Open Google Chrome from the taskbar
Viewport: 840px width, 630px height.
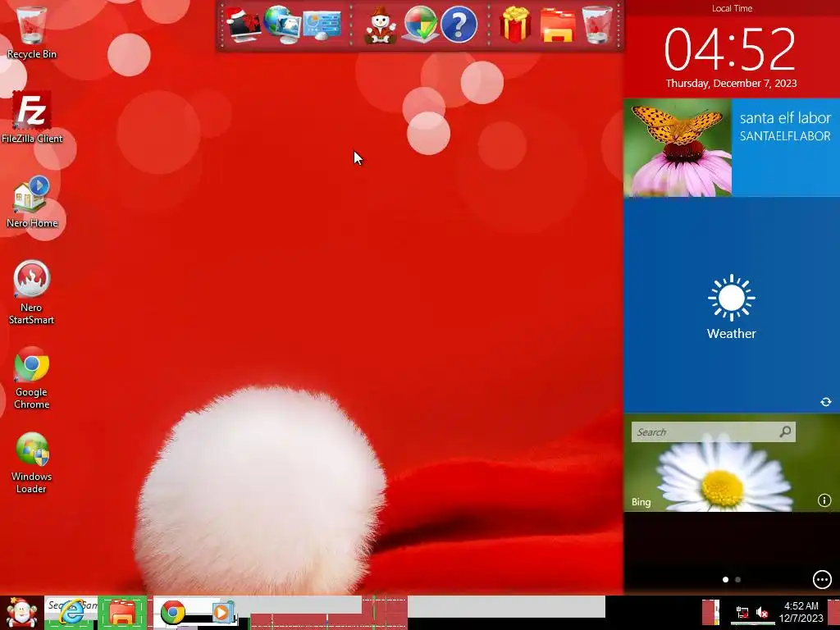point(172,612)
